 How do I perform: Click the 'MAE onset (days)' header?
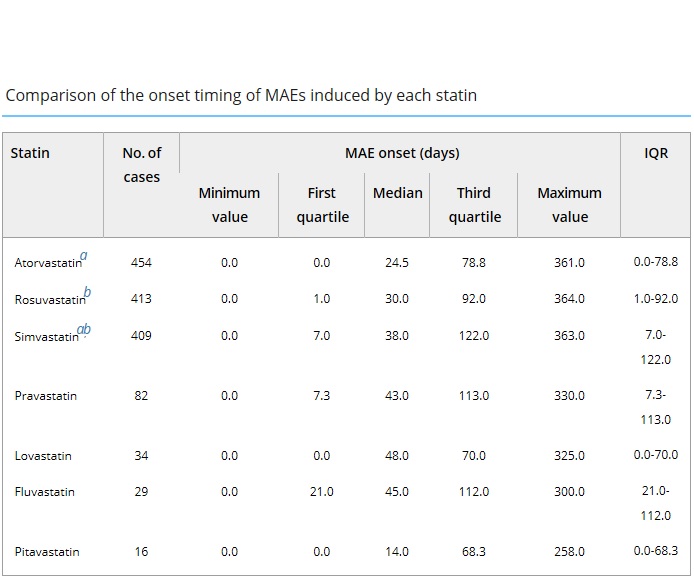tap(402, 153)
